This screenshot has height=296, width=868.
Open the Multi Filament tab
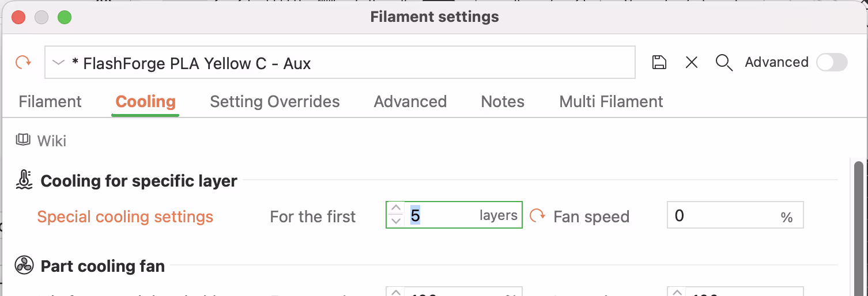coord(611,102)
